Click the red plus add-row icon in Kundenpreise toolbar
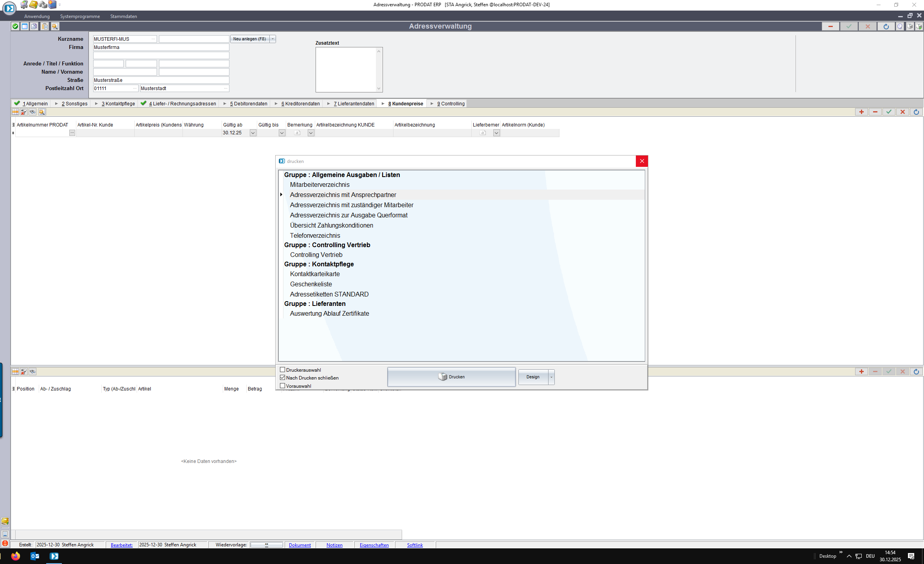The width and height of the screenshot is (924, 564). pyautogui.click(x=861, y=112)
